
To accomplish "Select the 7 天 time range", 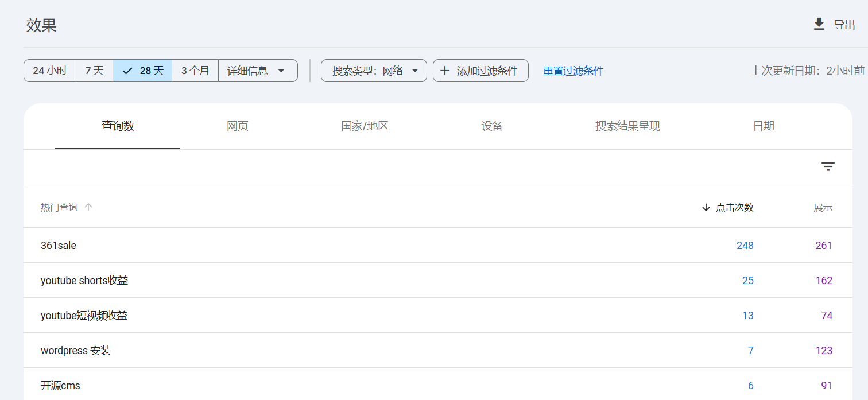I will [x=95, y=71].
